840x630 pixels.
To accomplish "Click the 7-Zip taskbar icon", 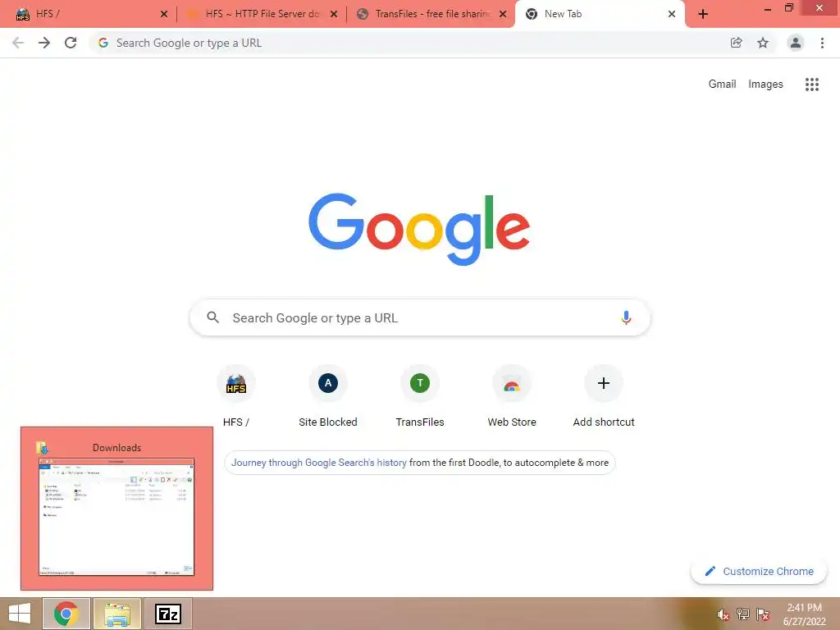I will [168, 614].
